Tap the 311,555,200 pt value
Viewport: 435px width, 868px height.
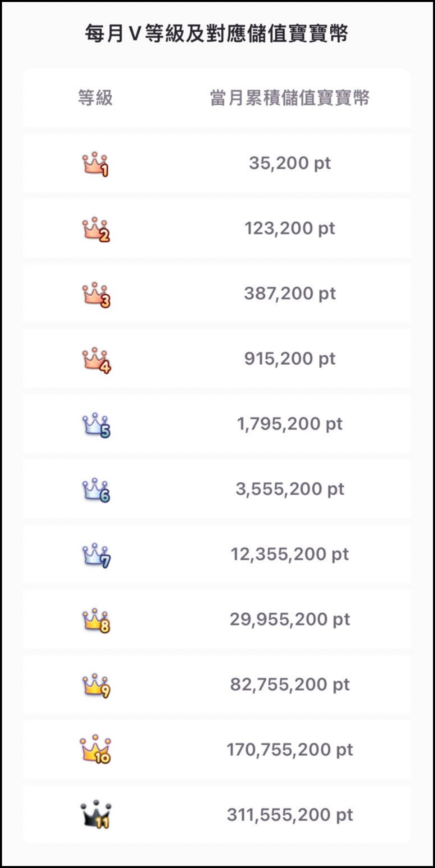click(x=289, y=815)
